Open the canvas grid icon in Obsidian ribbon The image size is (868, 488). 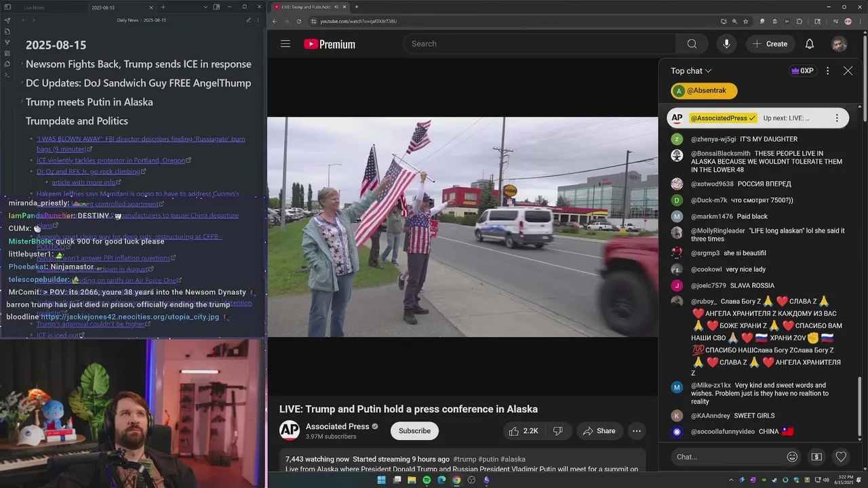click(x=7, y=53)
